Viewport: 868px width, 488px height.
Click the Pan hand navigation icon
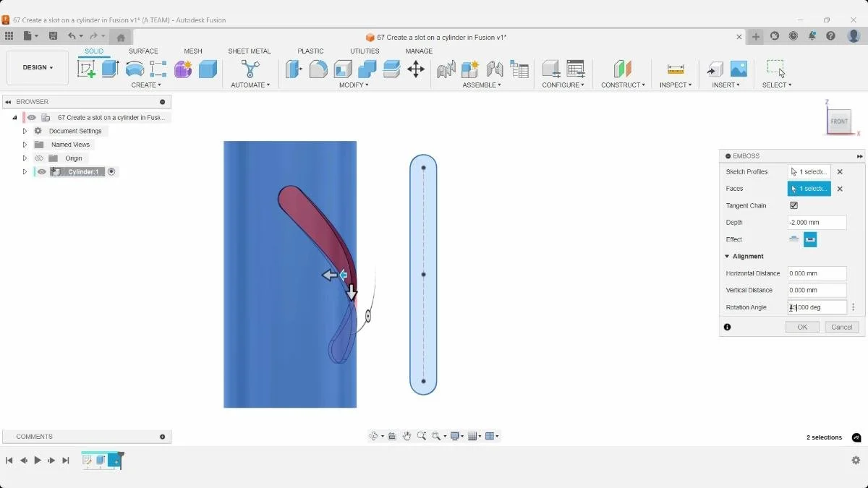click(407, 436)
